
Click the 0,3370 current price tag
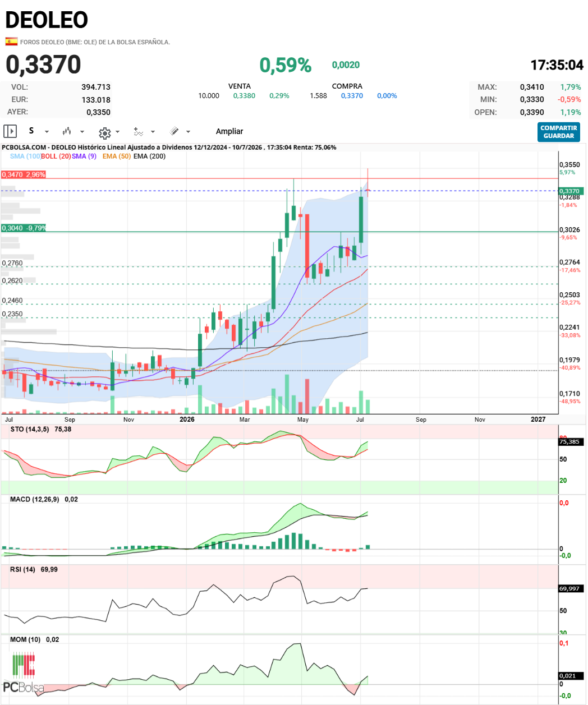[x=570, y=191]
